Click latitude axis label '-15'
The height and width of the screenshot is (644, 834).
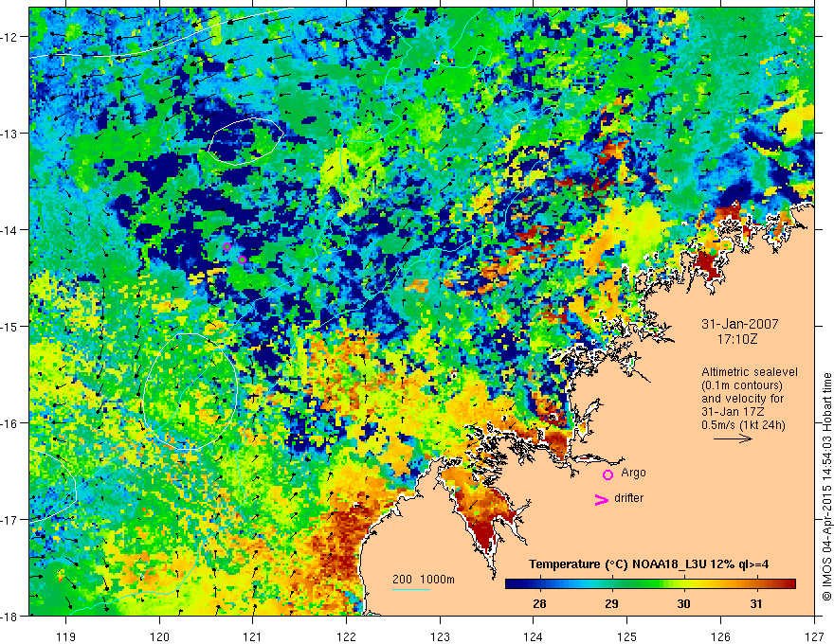click(x=10, y=326)
